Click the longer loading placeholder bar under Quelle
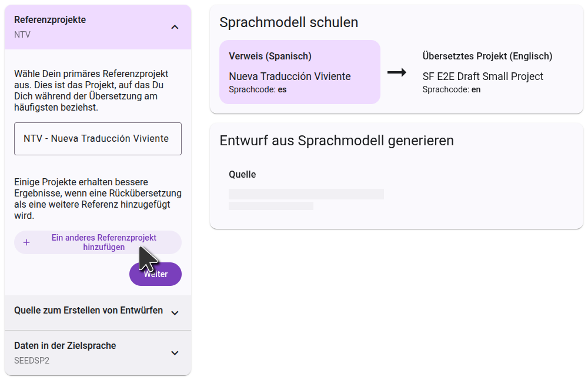The width and height of the screenshot is (588, 380). click(x=306, y=194)
